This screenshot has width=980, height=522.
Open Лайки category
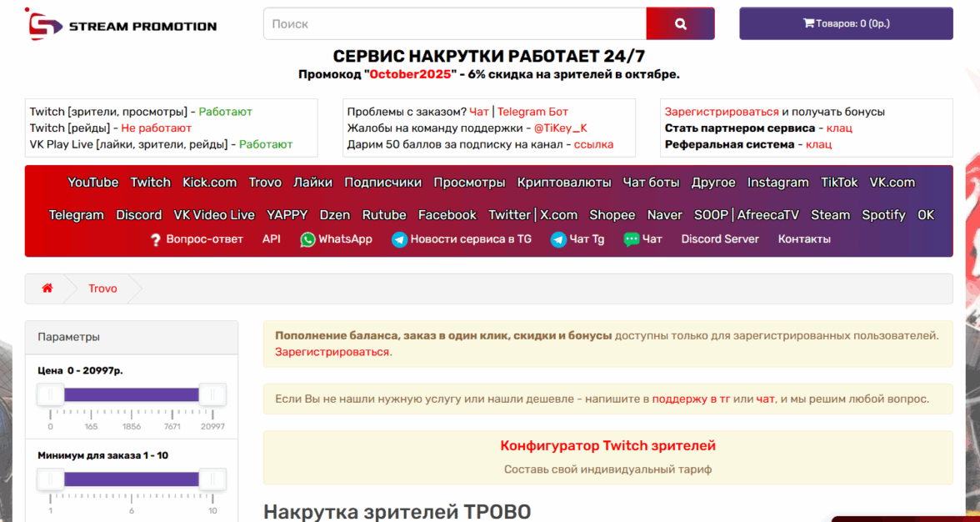[313, 183]
